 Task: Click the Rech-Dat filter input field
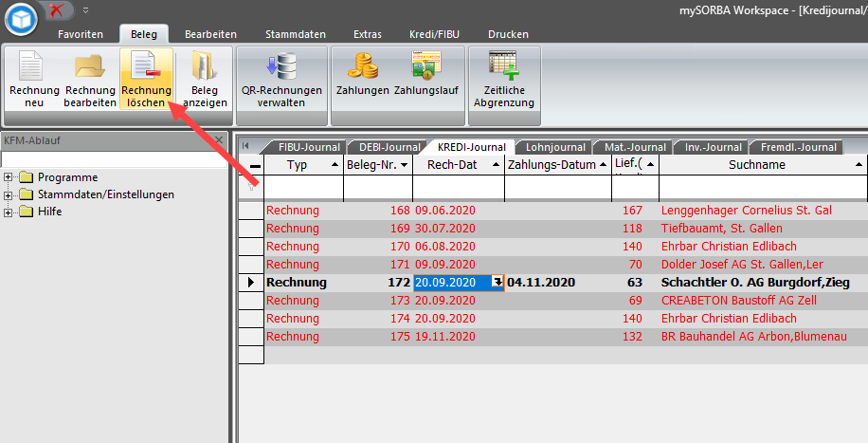459,188
